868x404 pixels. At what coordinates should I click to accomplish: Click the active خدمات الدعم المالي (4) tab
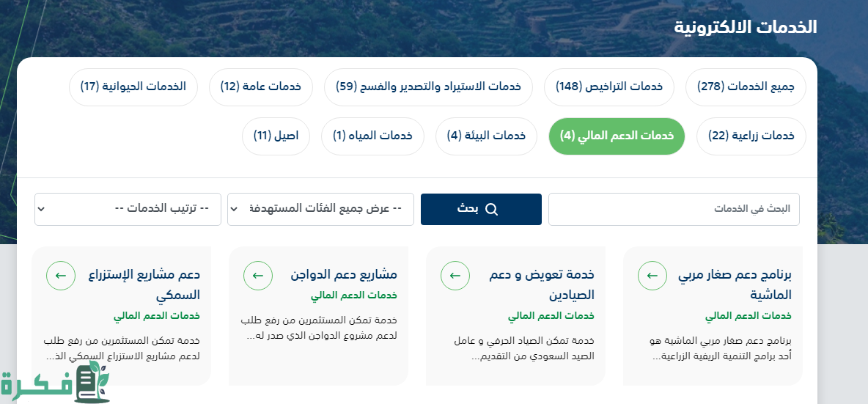pos(617,136)
